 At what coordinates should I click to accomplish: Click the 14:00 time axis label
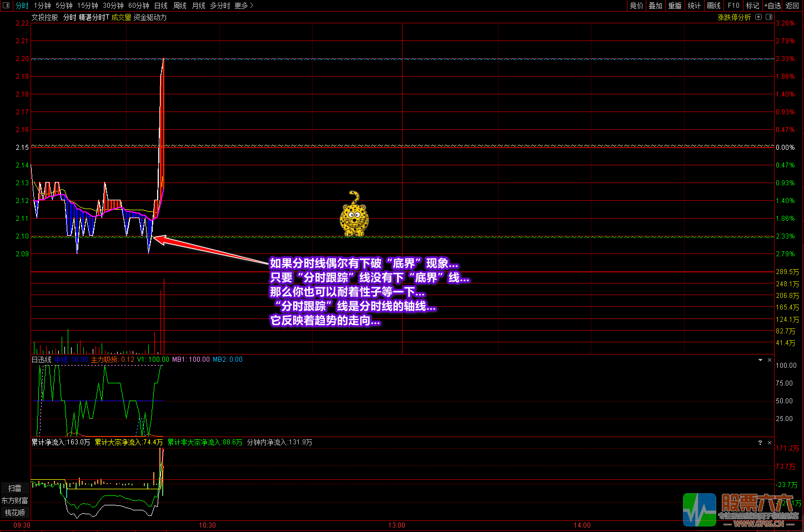pos(582,525)
